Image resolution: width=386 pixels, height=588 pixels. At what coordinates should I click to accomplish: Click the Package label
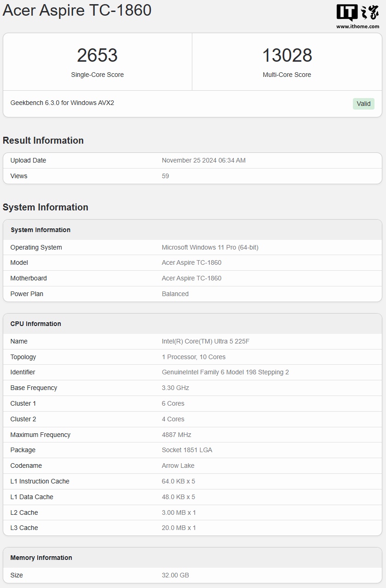[23, 450]
